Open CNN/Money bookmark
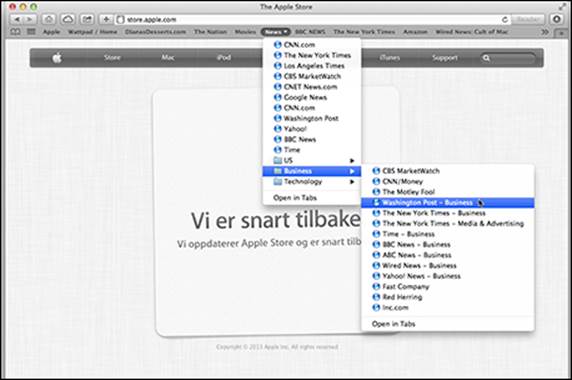Image resolution: width=572 pixels, height=380 pixels. pos(448,182)
